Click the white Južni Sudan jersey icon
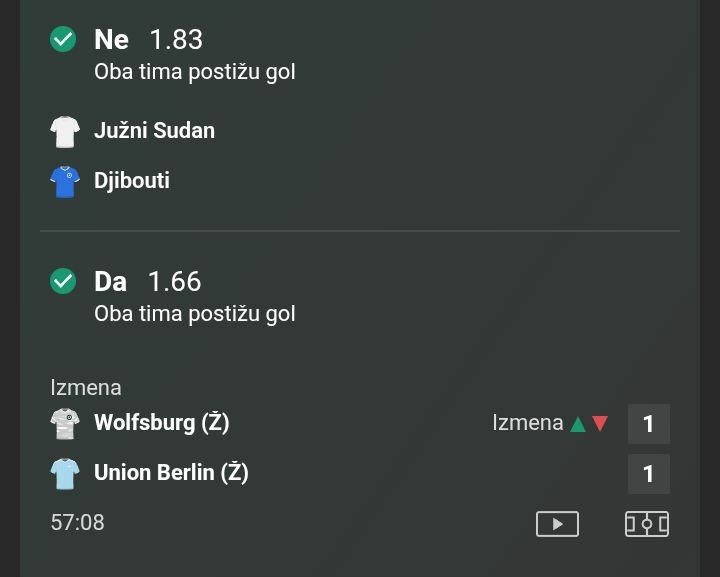Image resolution: width=720 pixels, height=577 pixels. coord(65,131)
